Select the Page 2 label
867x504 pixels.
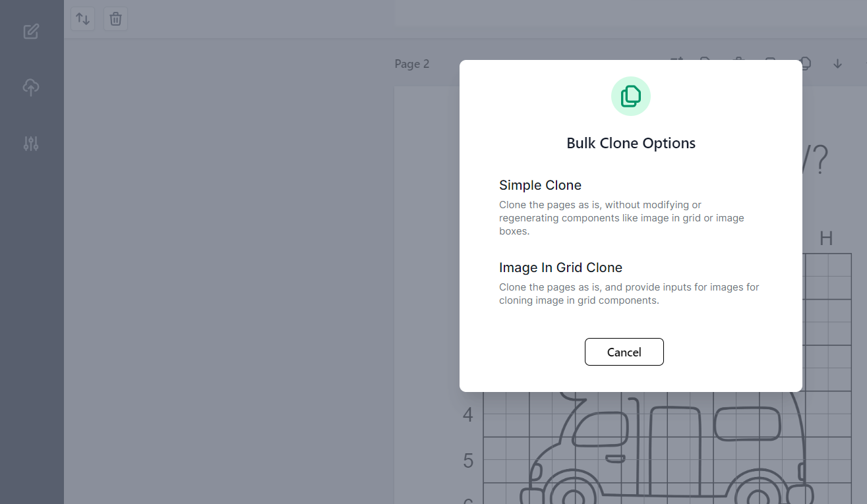411,64
